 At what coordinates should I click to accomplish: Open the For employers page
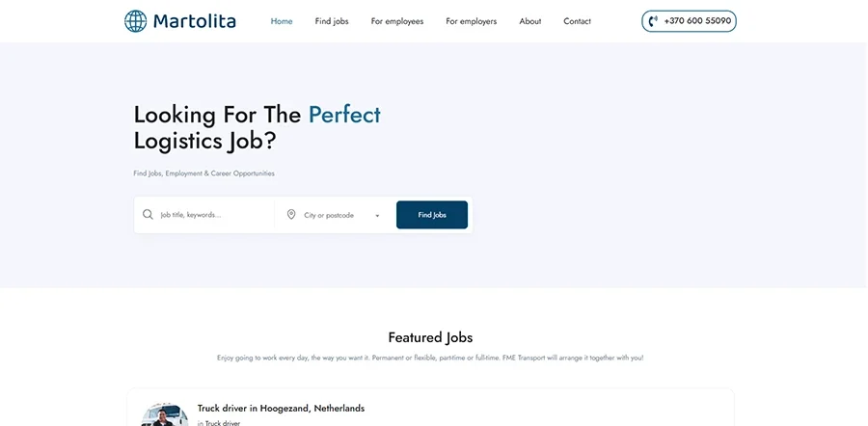click(x=471, y=21)
